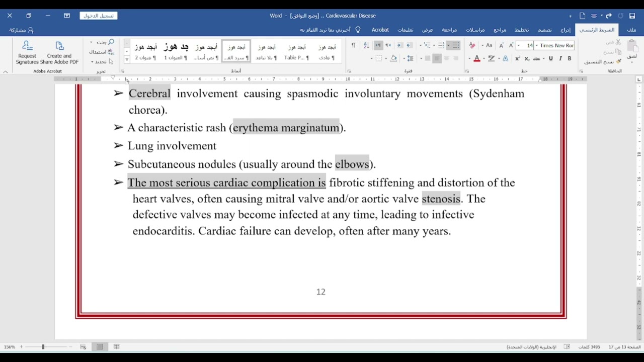
Task: Click the Italic (I) formatting button
Action: tap(560, 59)
